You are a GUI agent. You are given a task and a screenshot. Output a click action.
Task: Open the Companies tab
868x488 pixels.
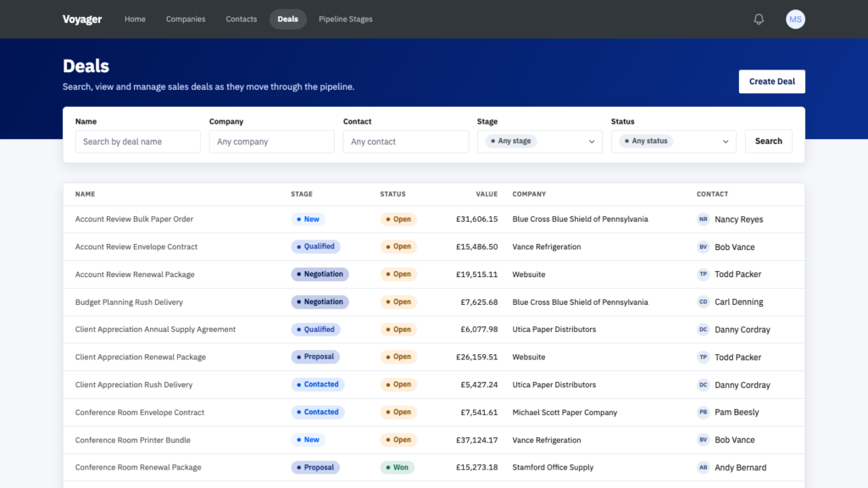tap(186, 19)
